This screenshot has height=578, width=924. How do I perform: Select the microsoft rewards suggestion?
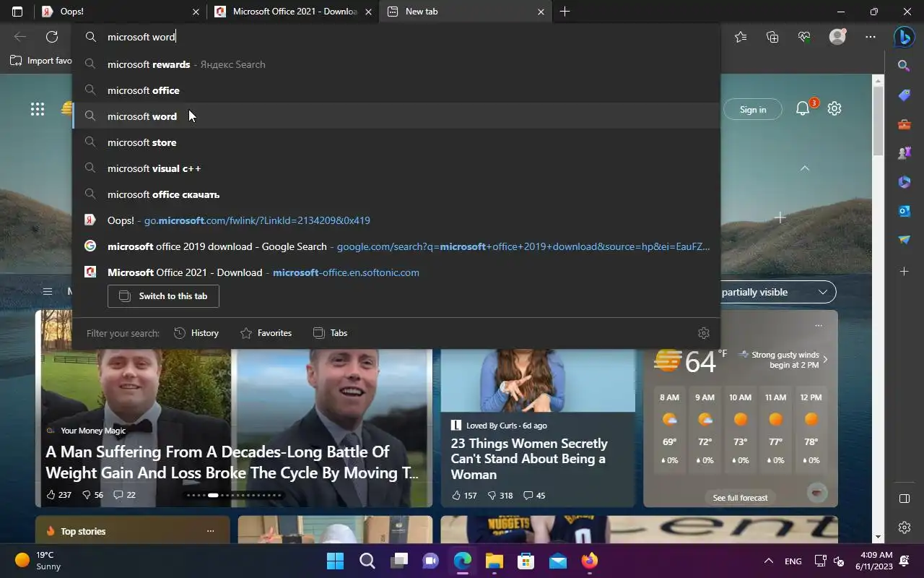[x=396, y=64]
